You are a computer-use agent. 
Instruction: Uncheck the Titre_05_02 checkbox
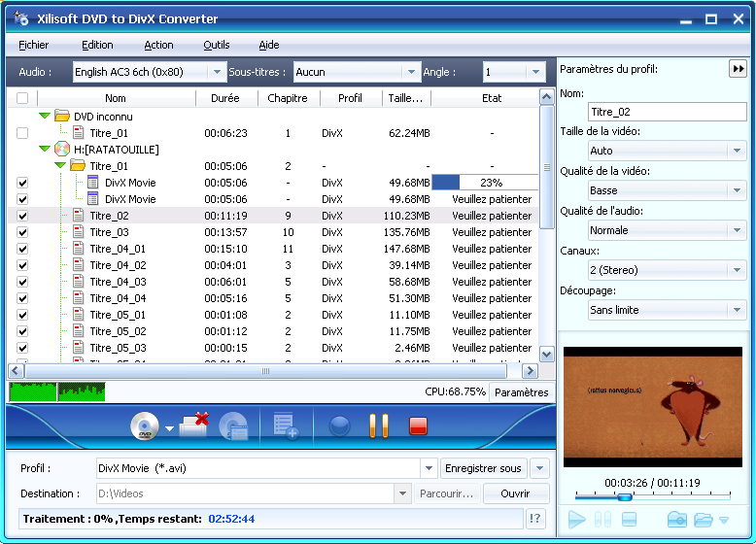(22, 331)
